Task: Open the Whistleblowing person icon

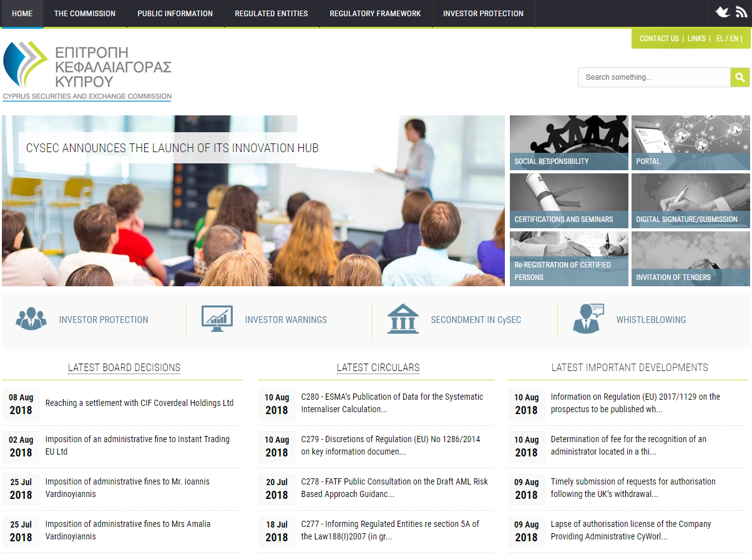Action: (588, 319)
